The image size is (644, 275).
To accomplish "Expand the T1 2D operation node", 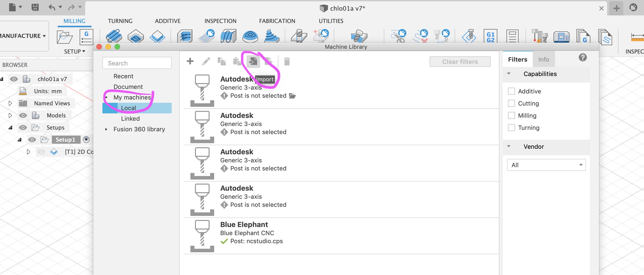I will click(28, 152).
